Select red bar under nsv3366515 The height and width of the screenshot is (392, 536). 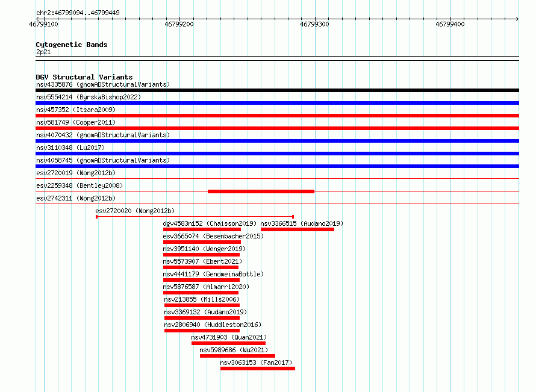click(x=298, y=229)
